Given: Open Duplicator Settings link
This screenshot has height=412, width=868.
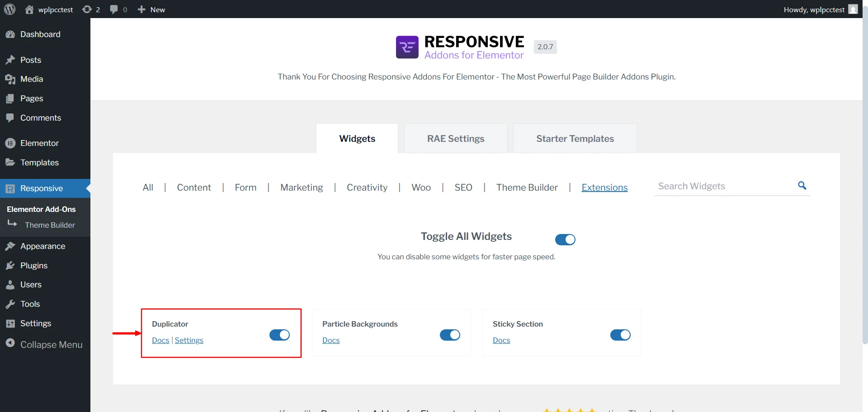Looking at the screenshot, I should (189, 340).
